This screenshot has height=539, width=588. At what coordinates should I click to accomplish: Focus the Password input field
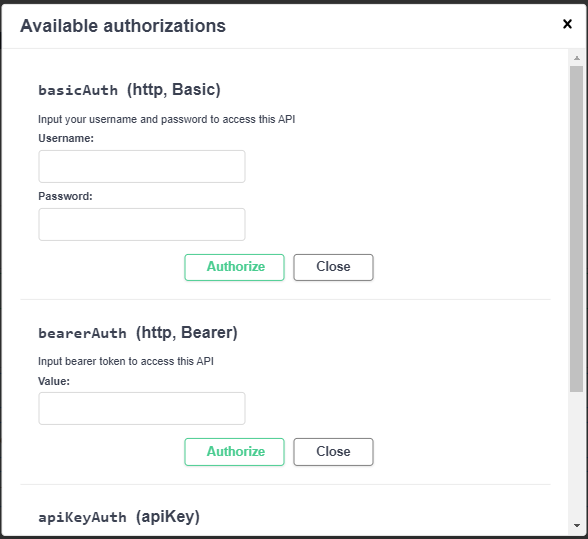point(142,224)
